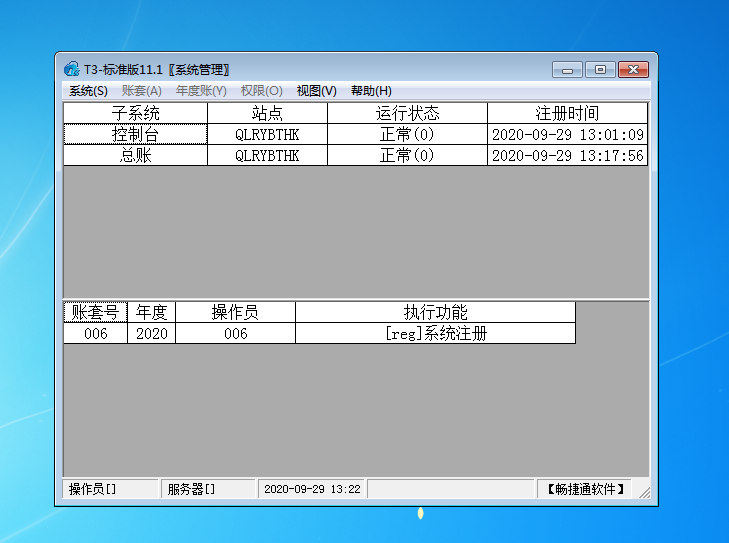The image size is (729, 543).
Task: Select the 总账 subsystem cell
Action: point(135,155)
